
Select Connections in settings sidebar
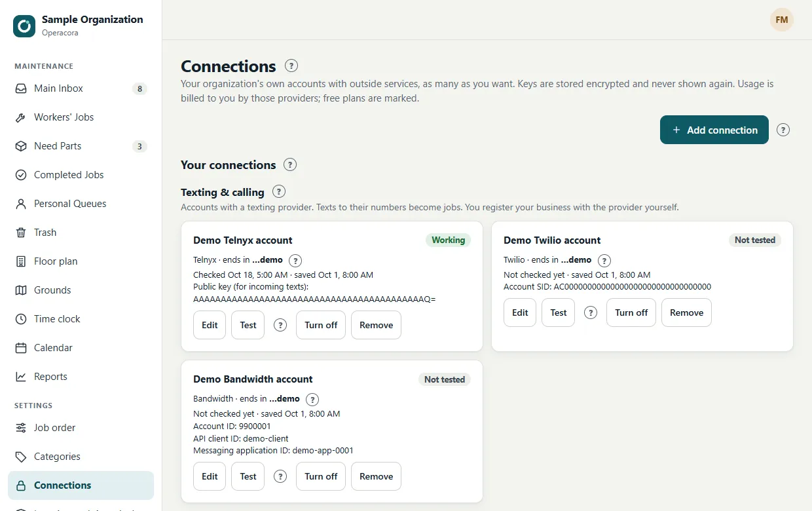[x=81, y=485]
